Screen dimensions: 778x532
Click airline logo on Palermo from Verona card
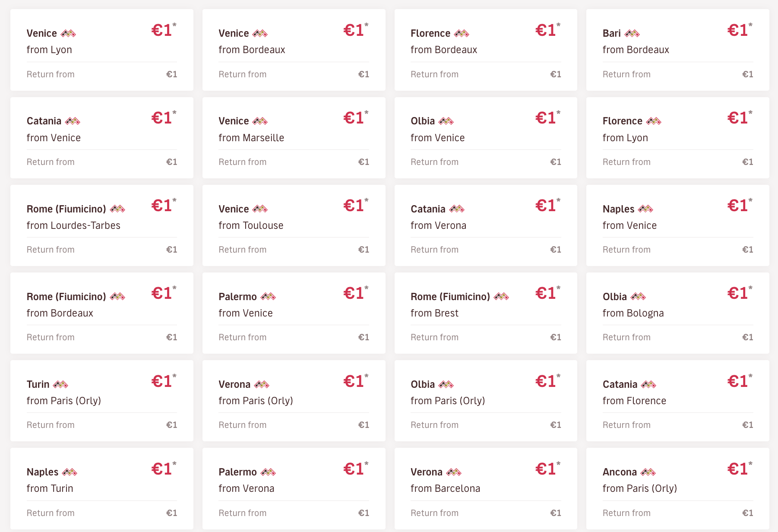268,472
